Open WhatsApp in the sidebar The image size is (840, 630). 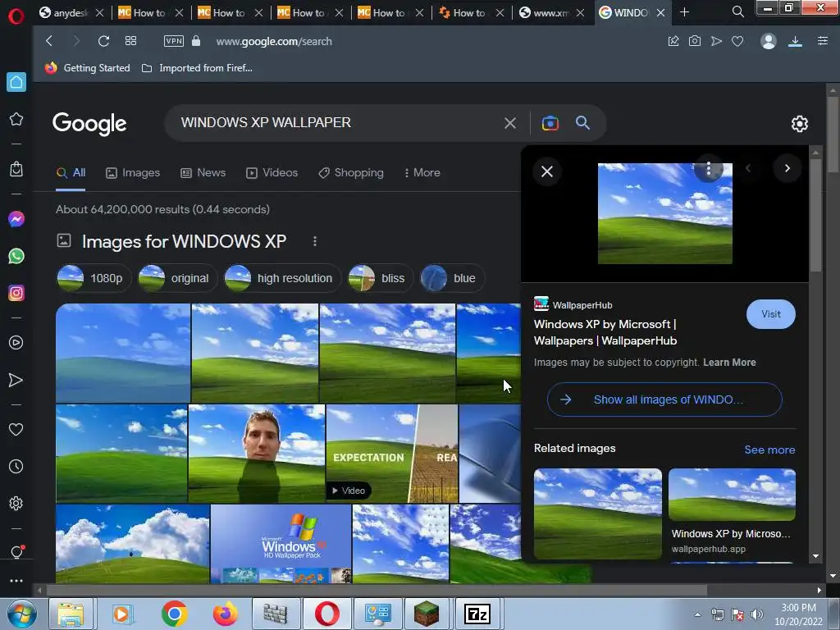coord(16,256)
